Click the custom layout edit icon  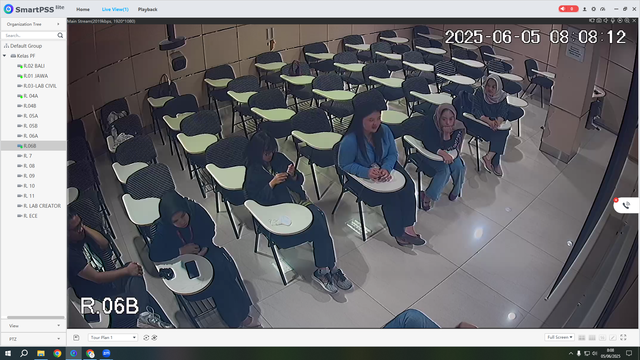[613, 338]
